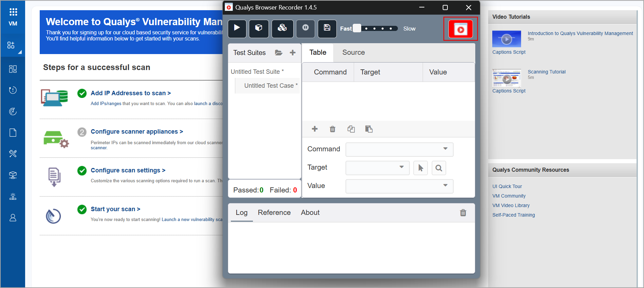Play the Scanning Tutorial video thumbnail
Screen dimensions: 644x288
(x=507, y=78)
